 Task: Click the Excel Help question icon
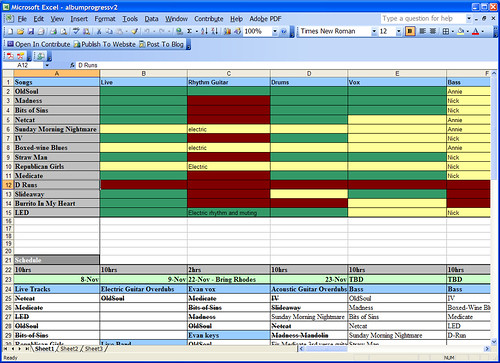coord(284,31)
